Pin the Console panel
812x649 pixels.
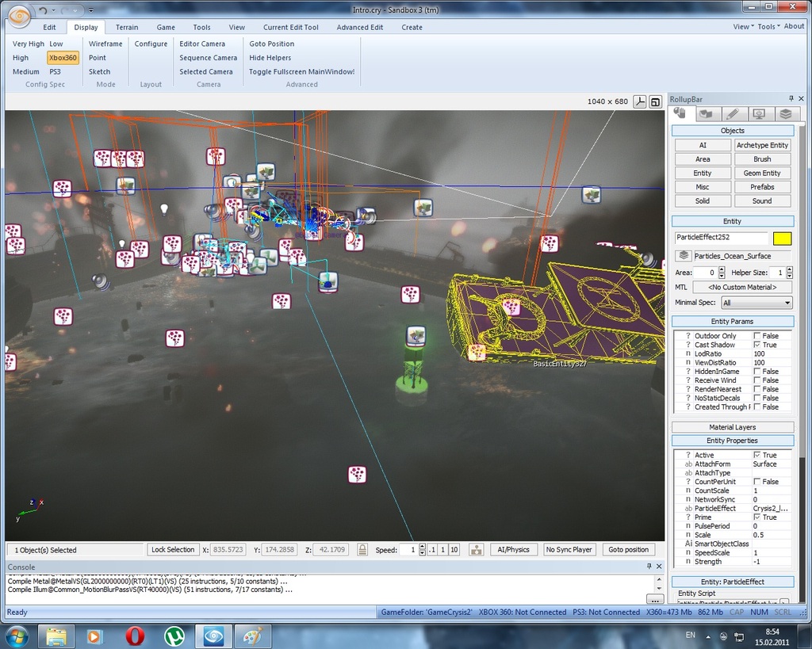(x=649, y=567)
